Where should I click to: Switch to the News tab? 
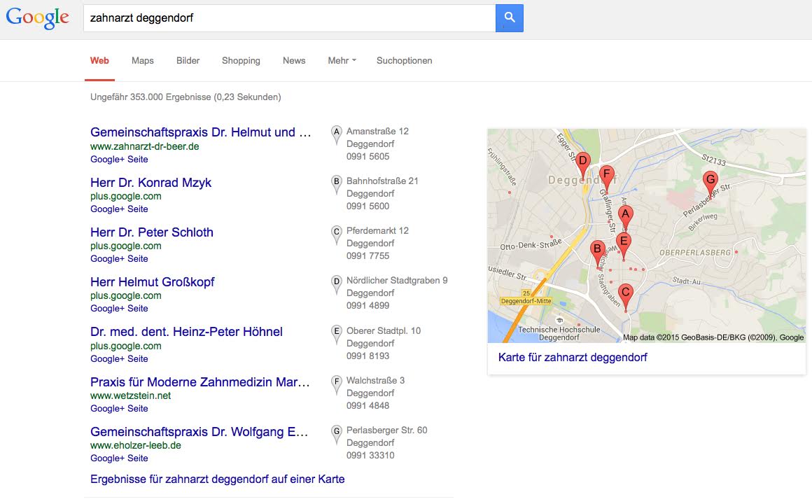(294, 61)
